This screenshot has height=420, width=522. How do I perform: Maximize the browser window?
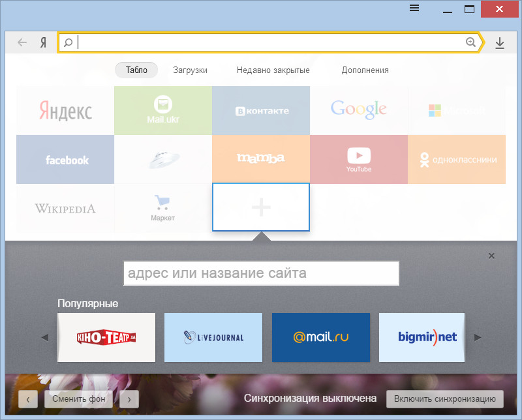(x=469, y=8)
